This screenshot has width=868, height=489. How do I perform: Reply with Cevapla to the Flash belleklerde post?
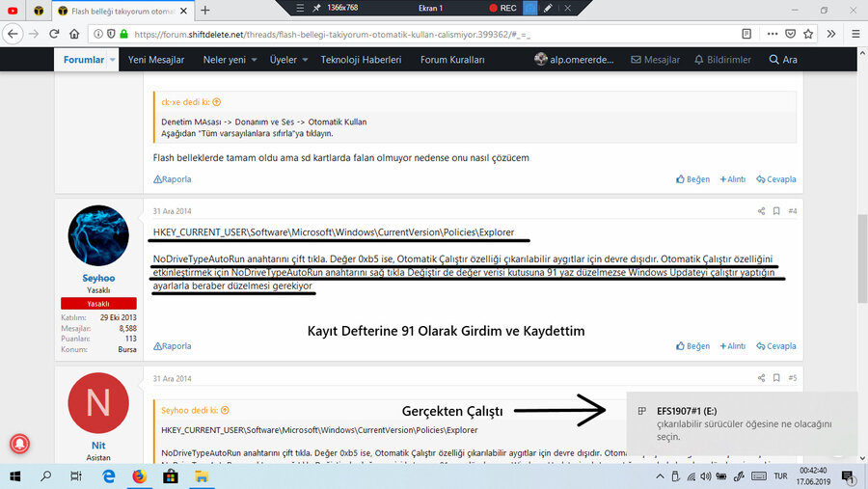tap(776, 178)
